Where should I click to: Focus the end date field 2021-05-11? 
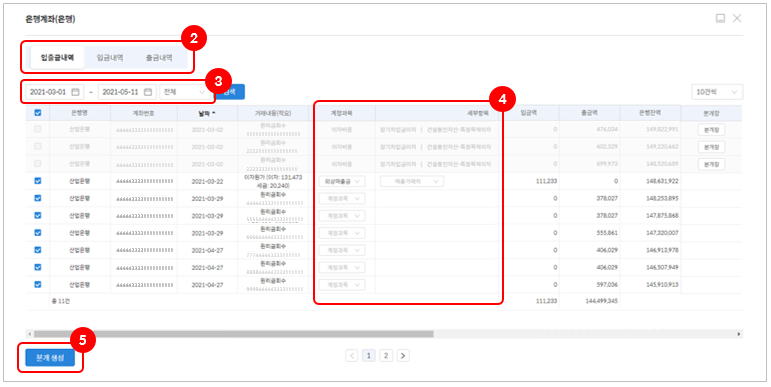(127, 92)
